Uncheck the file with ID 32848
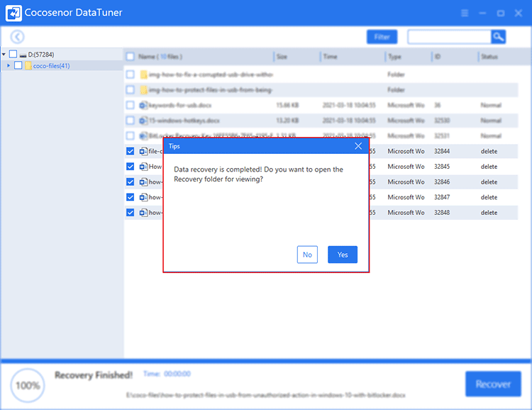Viewport: 532px width, 410px height. pos(131,213)
